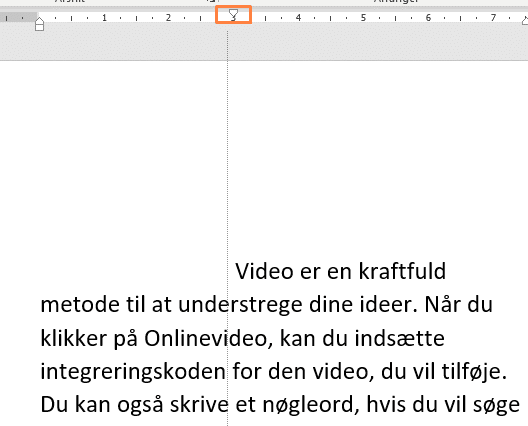Click the word "skrive" in the last line
The image size is (528, 426).
pyautogui.click(x=199, y=405)
